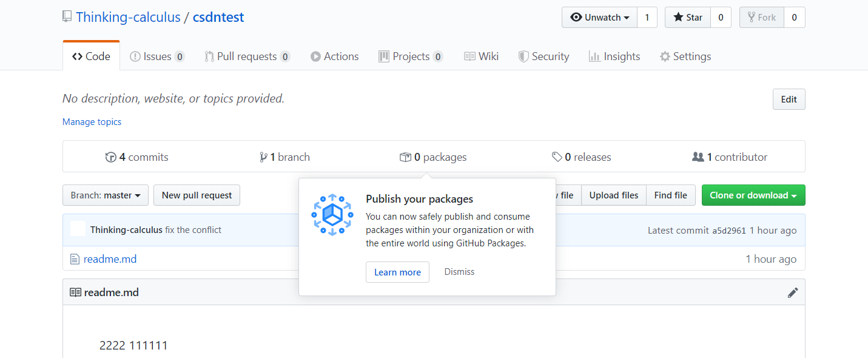Click the repository book icon beside Thinking-calculus
Image resolution: width=868 pixels, height=358 pixels.
coord(67,16)
